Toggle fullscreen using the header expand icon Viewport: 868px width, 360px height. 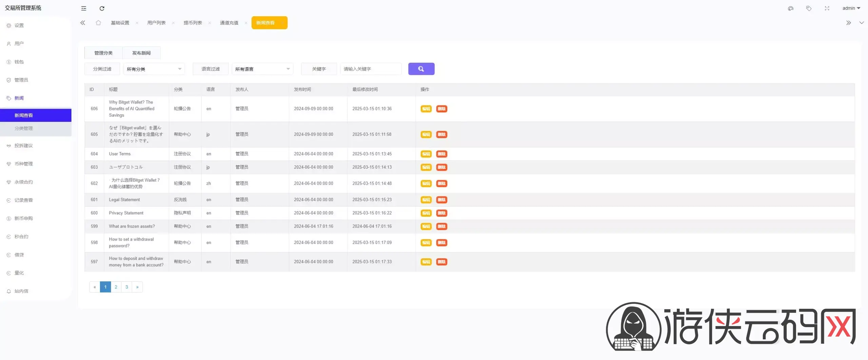click(x=827, y=8)
